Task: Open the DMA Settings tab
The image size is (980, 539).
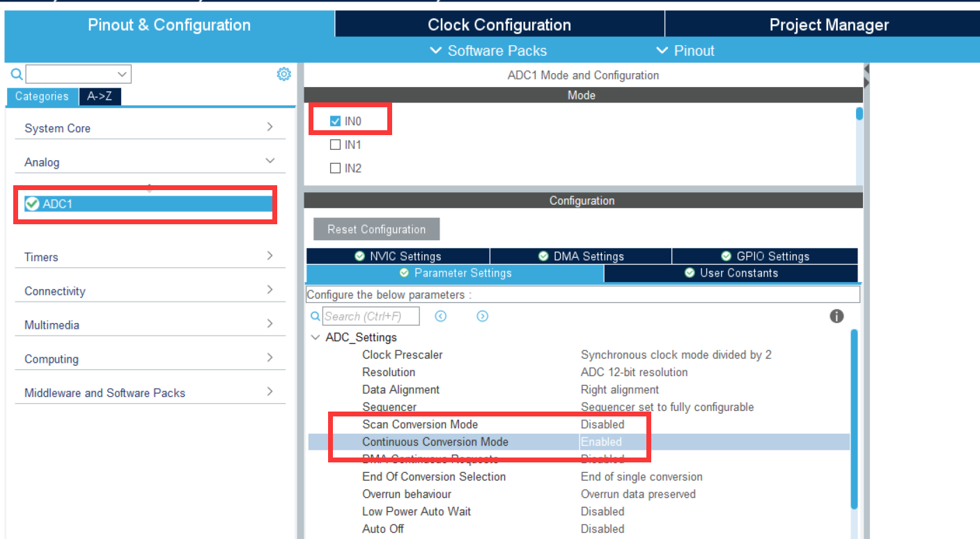Action: click(581, 256)
